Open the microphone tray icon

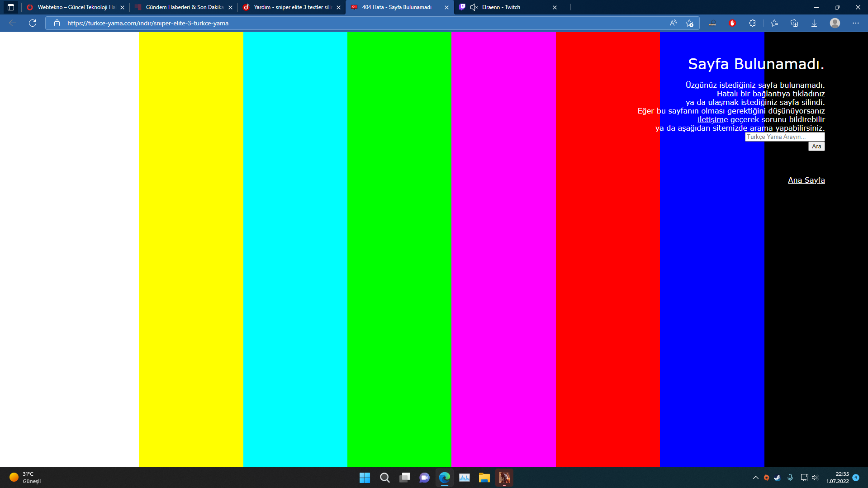[790, 478]
